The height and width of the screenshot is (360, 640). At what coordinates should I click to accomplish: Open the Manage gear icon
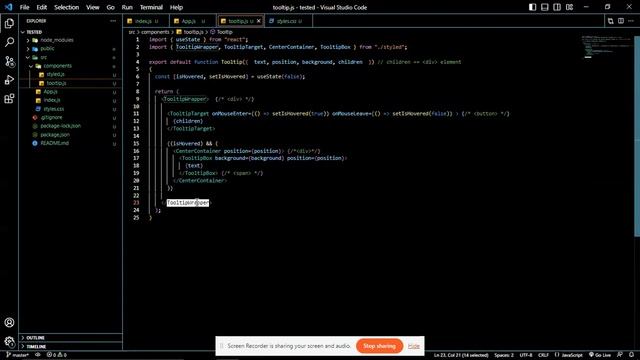(x=9, y=341)
